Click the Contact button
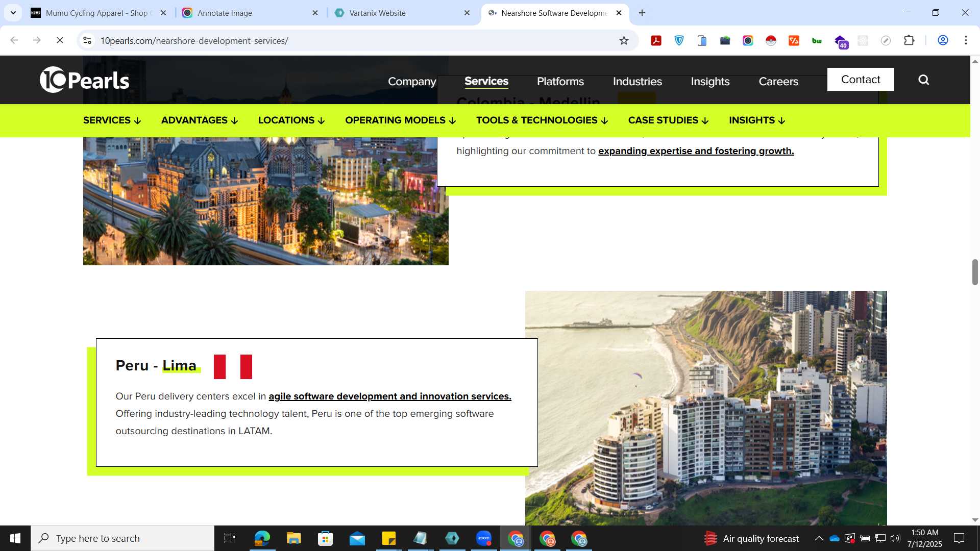 click(861, 80)
